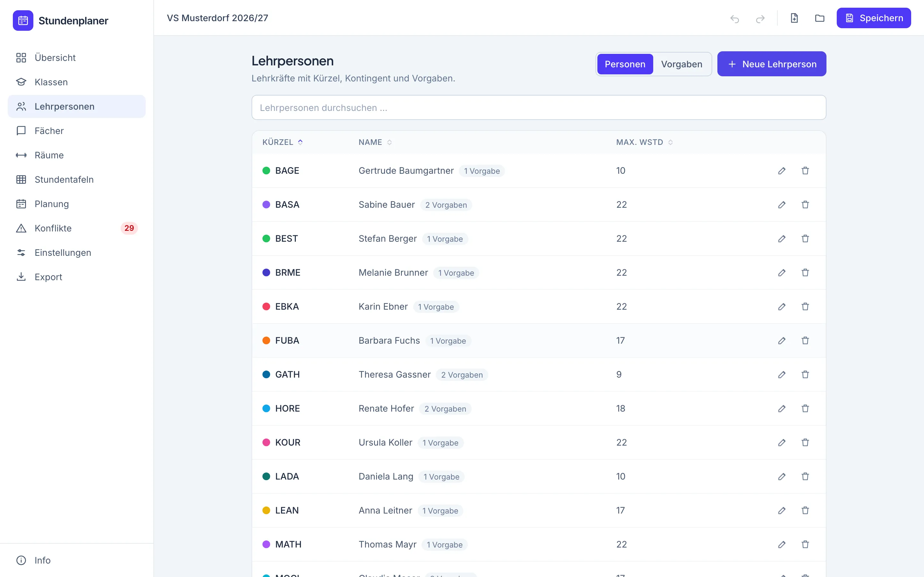Click the new file icon

pyautogui.click(x=794, y=18)
